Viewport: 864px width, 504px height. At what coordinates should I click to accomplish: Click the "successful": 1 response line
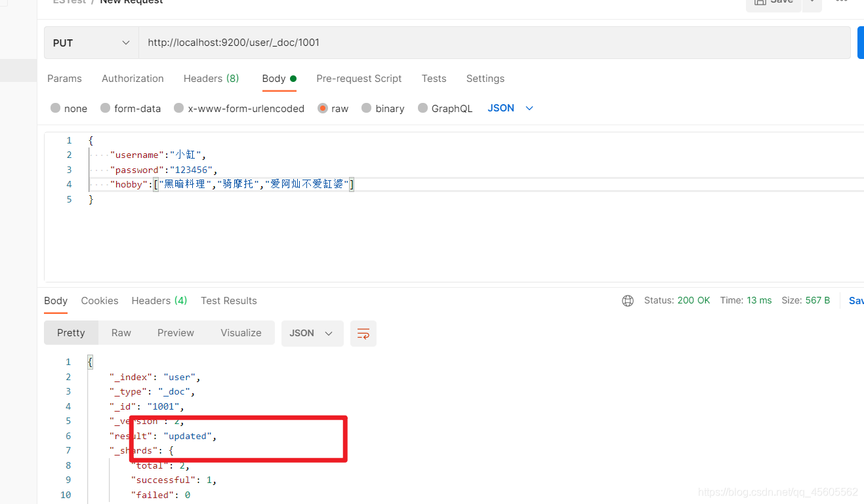tap(174, 480)
